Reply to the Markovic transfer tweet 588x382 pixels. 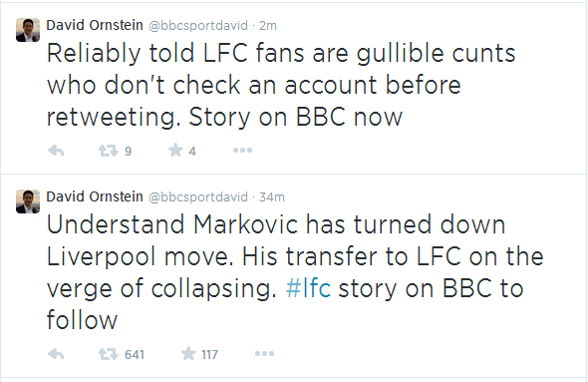pos(56,354)
